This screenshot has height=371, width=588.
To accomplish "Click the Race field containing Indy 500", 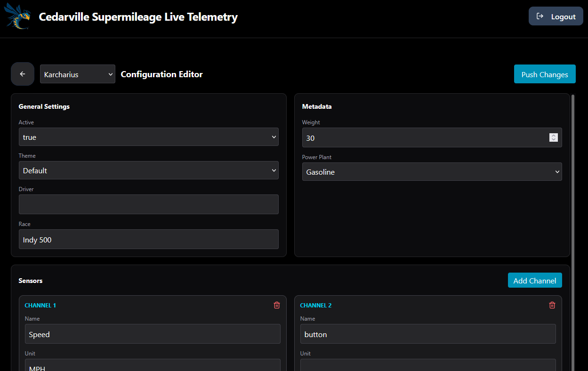I will pos(149,239).
